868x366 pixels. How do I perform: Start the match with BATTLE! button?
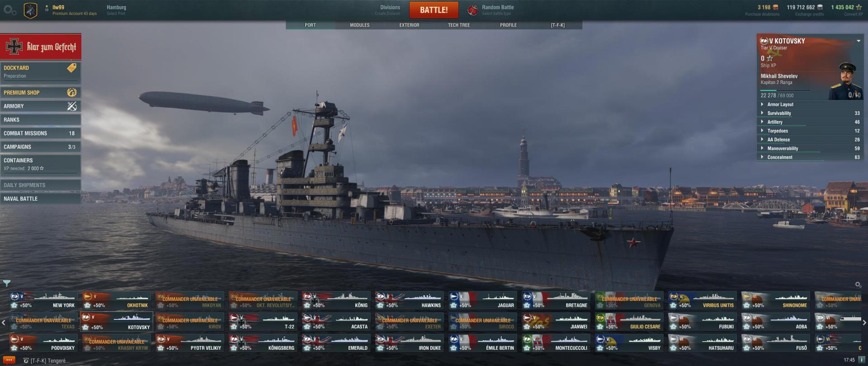coord(434,10)
